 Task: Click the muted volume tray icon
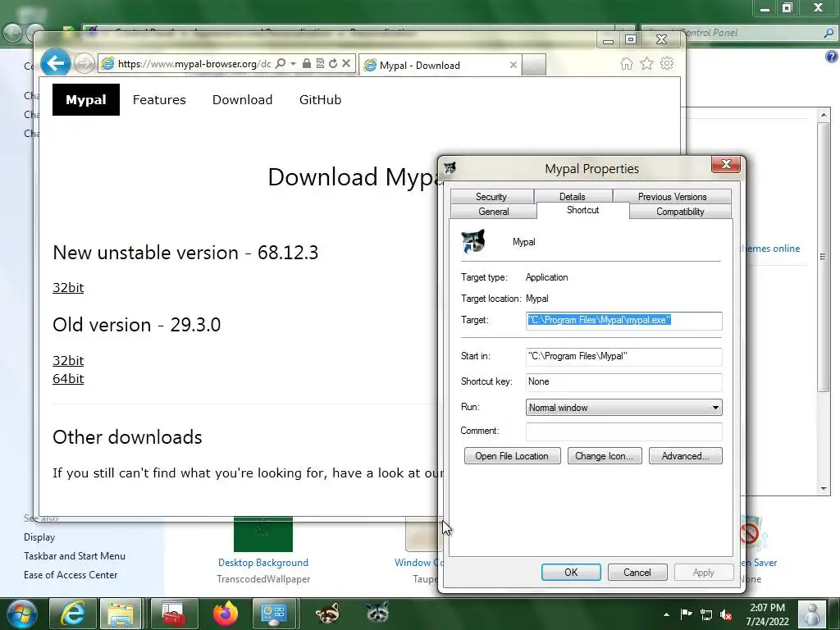(x=727, y=615)
